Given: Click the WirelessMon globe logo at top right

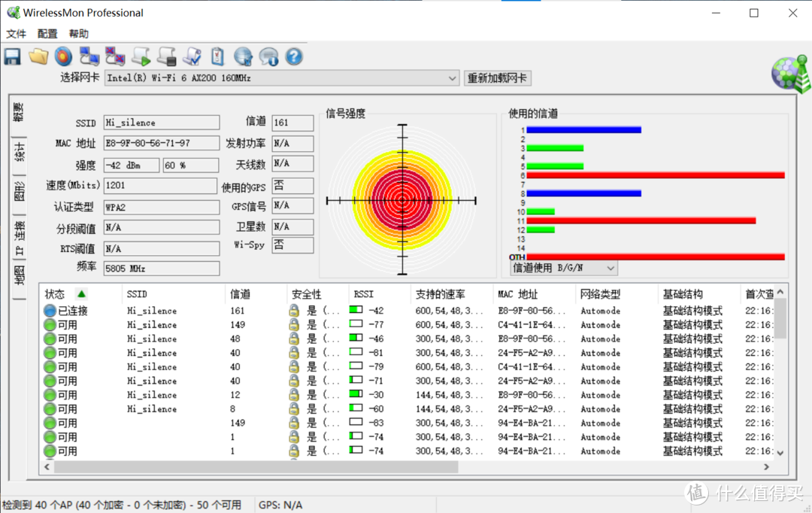Looking at the screenshot, I should pyautogui.click(x=791, y=74).
